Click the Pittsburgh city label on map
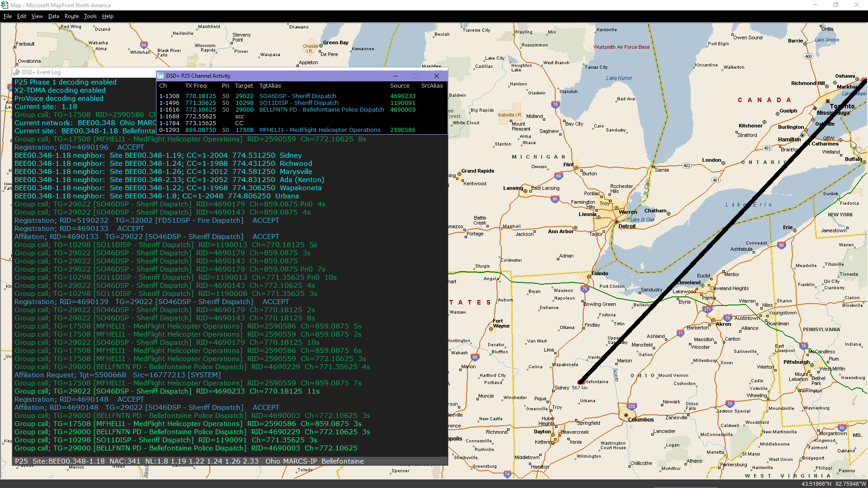Image resolution: width=868 pixels, height=488 pixels. 797,362
